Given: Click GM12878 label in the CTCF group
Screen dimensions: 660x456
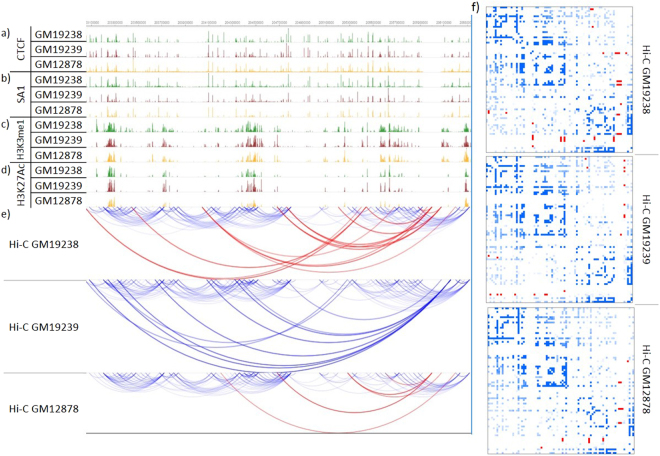Looking at the screenshot, I should pos(59,65).
